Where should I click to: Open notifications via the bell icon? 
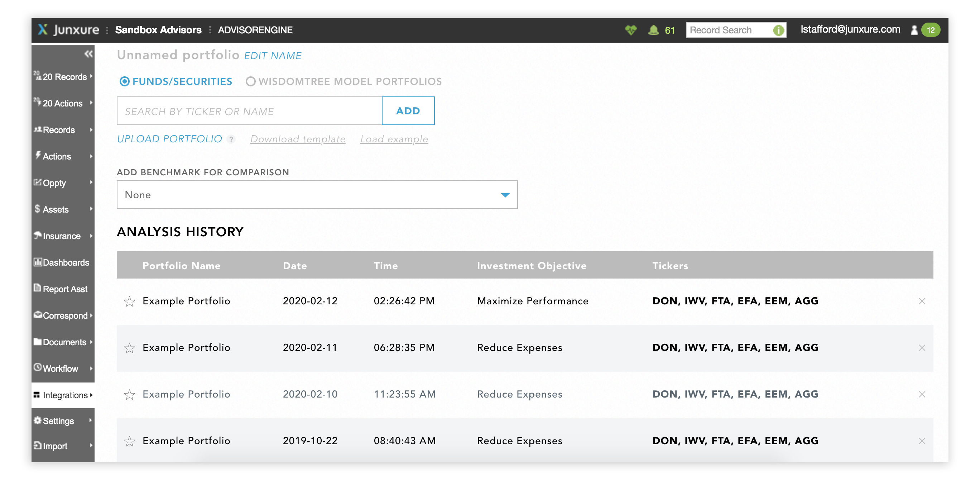[x=654, y=29]
